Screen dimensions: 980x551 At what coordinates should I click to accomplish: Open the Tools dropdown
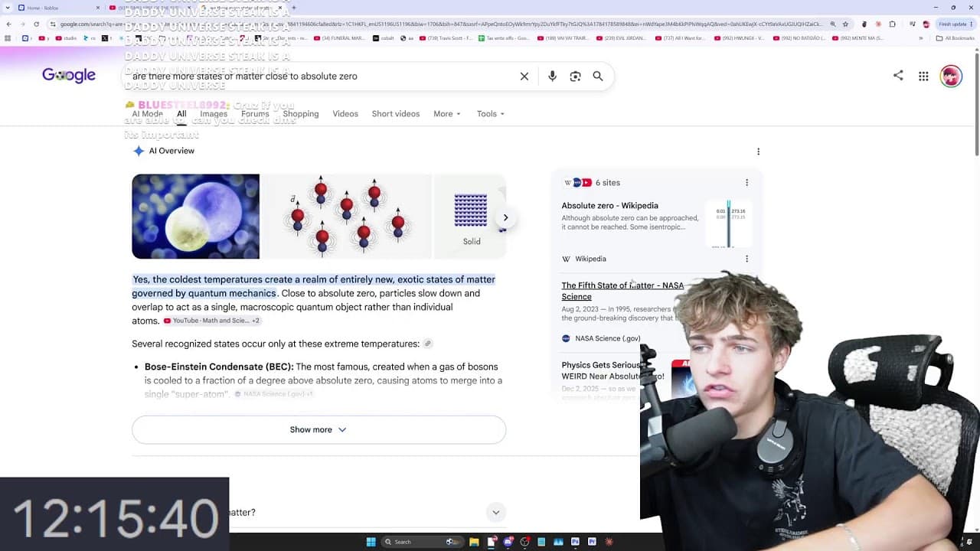pyautogui.click(x=491, y=114)
